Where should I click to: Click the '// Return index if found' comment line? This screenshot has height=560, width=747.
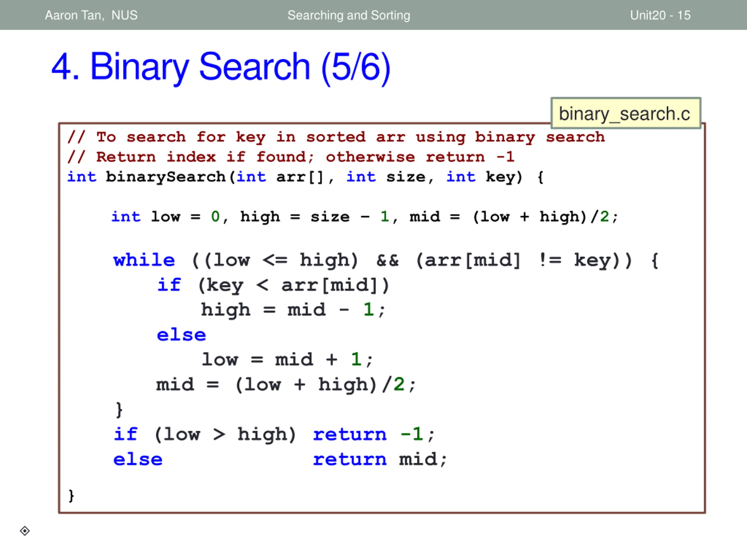click(291, 157)
